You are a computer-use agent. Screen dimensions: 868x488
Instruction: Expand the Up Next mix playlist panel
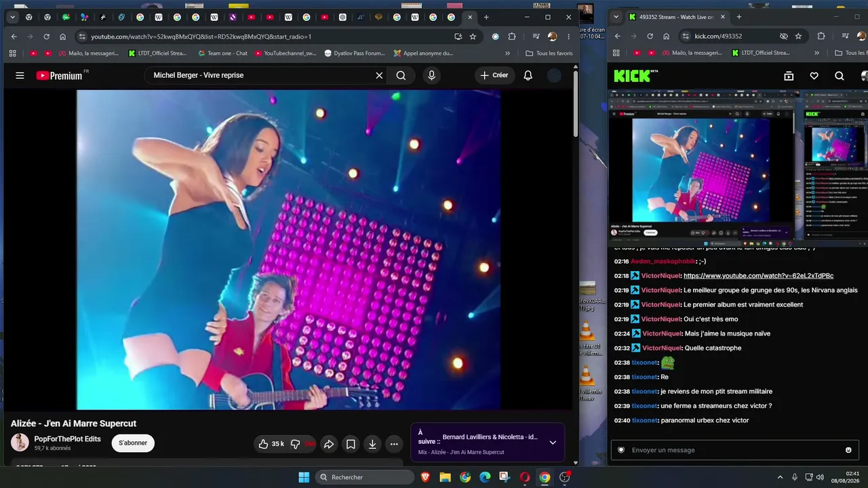553,443
